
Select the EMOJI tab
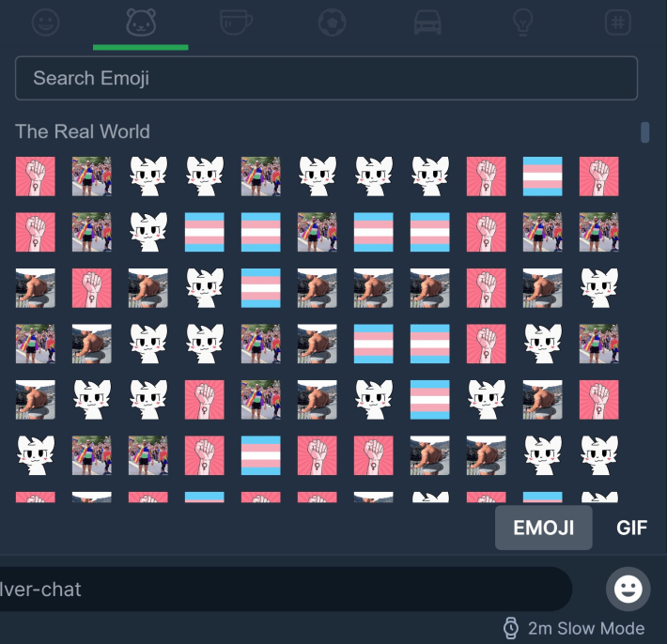(x=544, y=528)
